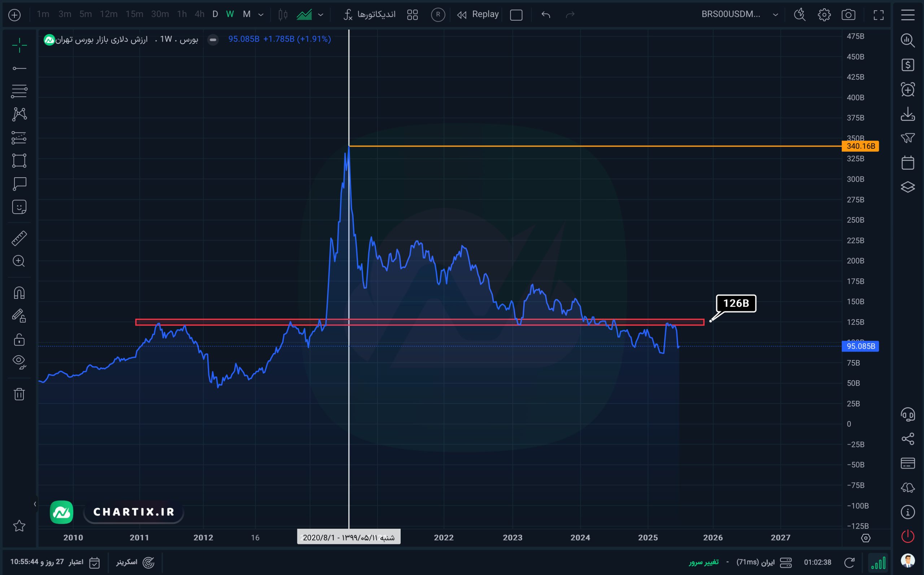
Task: Open chart settings gear icon
Action: click(824, 15)
